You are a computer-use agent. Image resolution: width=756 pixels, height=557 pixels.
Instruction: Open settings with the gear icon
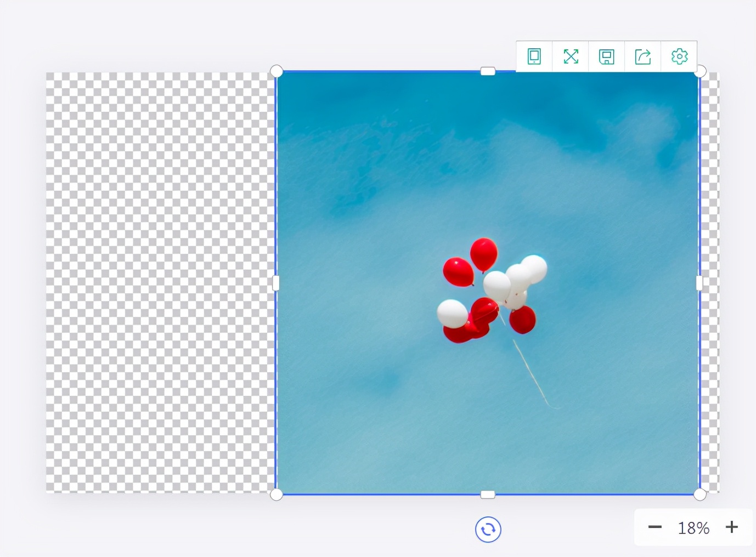pyautogui.click(x=679, y=56)
